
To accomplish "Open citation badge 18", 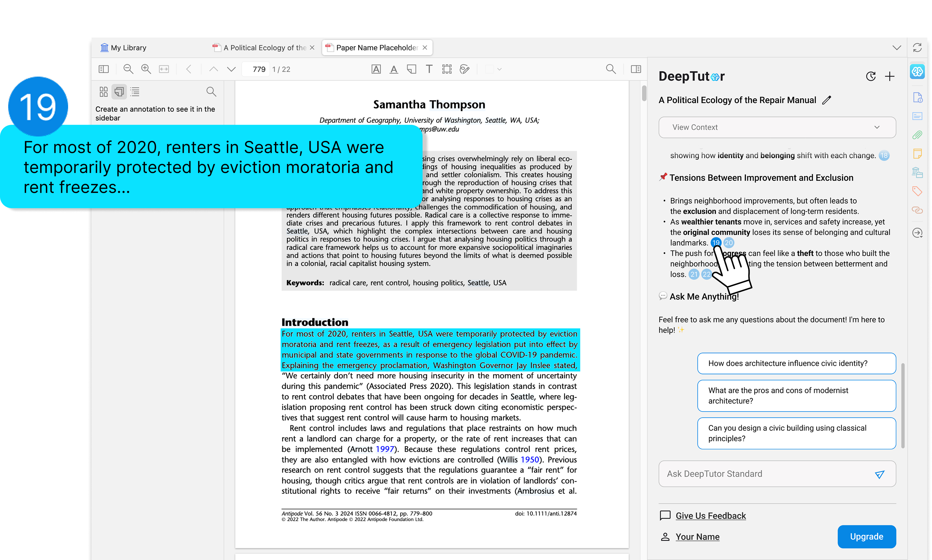I will pos(884,156).
